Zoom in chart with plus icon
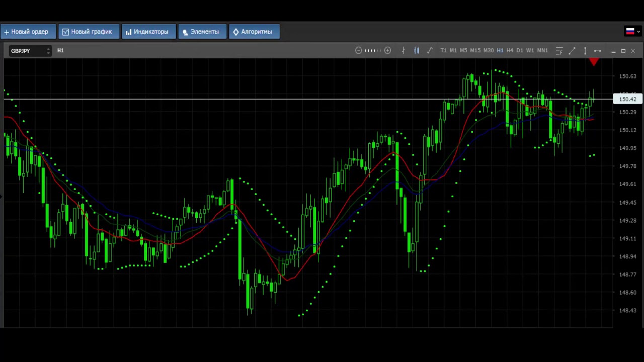 [387, 51]
